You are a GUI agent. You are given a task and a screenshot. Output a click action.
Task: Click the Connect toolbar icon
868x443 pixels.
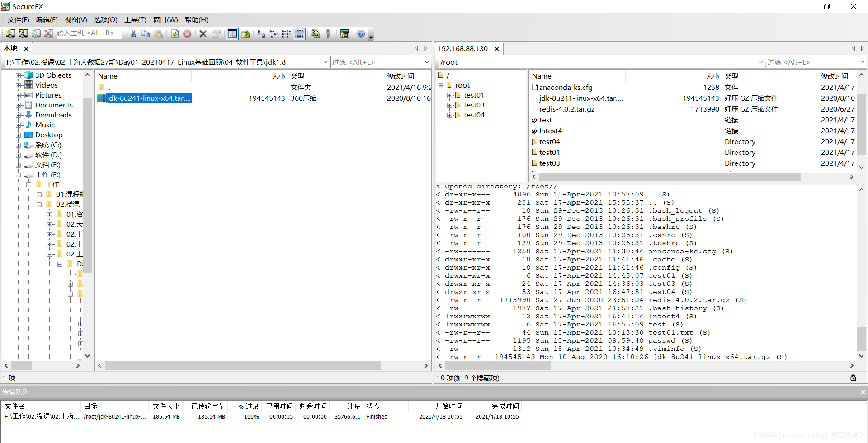[x=10, y=34]
